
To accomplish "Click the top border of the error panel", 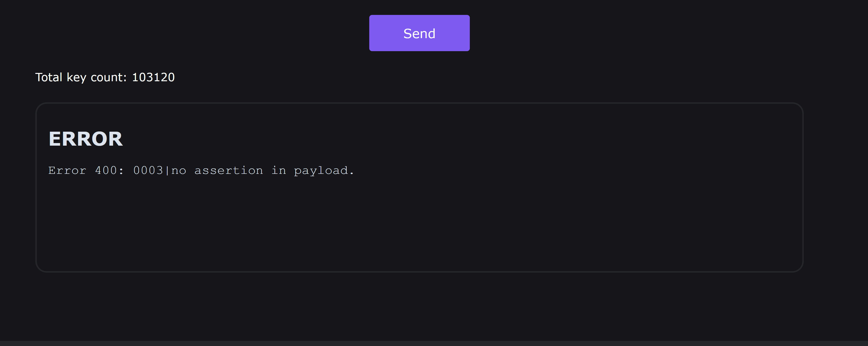I will coord(419,103).
